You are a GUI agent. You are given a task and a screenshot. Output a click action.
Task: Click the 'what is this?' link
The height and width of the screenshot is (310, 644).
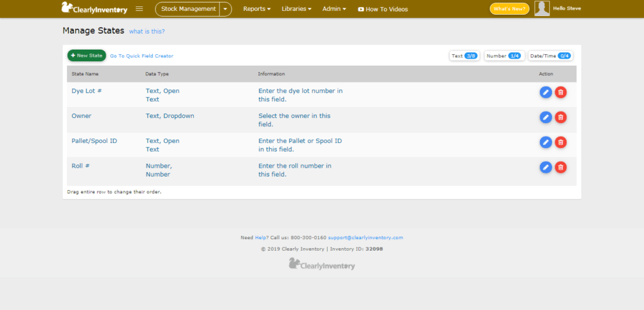[147, 31]
